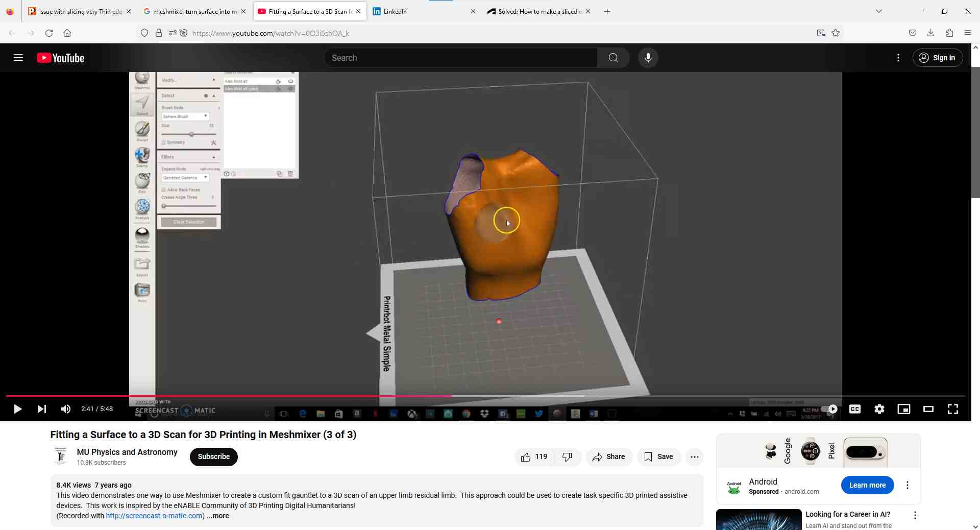This screenshot has width=980, height=530.
Task: Open the tracking protection shield panel
Action: click(x=144, y=33)
